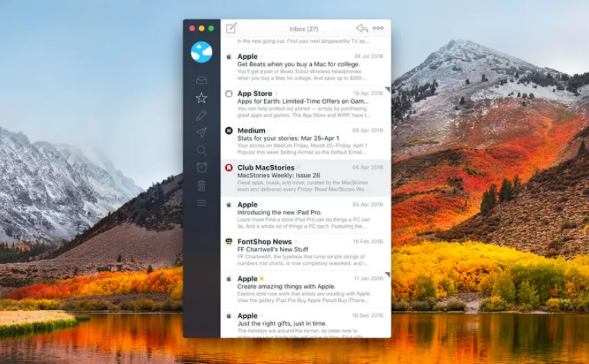Show starred messages from sidebar
Viewport: 589px width, 364px height.
tap(201, 98)
